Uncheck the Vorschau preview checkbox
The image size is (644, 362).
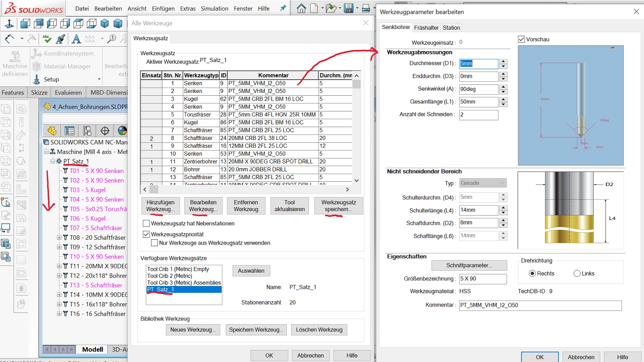point(521,39)
